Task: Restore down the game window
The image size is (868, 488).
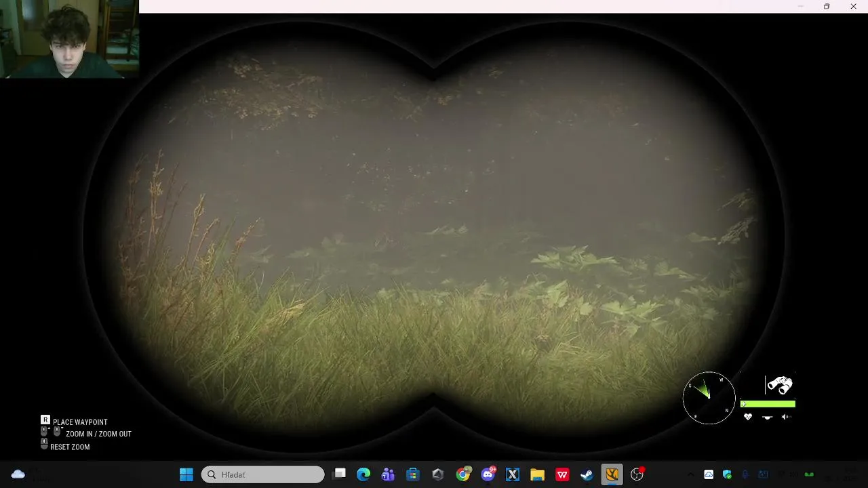Action: point(827,6)
